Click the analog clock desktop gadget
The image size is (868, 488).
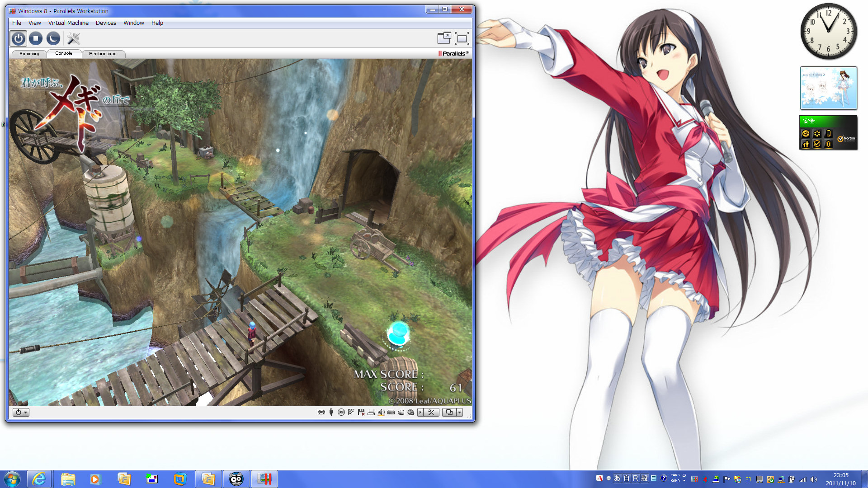[828, 32]
